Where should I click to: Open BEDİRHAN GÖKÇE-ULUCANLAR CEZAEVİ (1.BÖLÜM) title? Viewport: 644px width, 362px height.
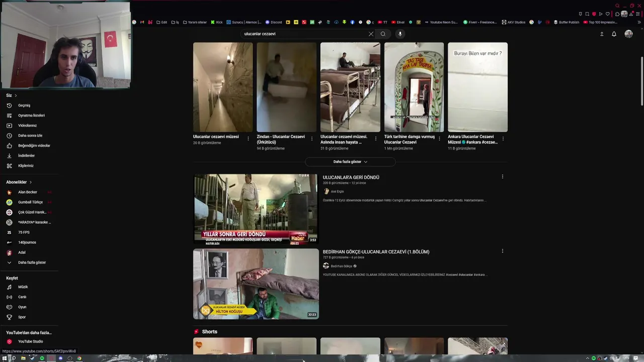click(376, 252)
